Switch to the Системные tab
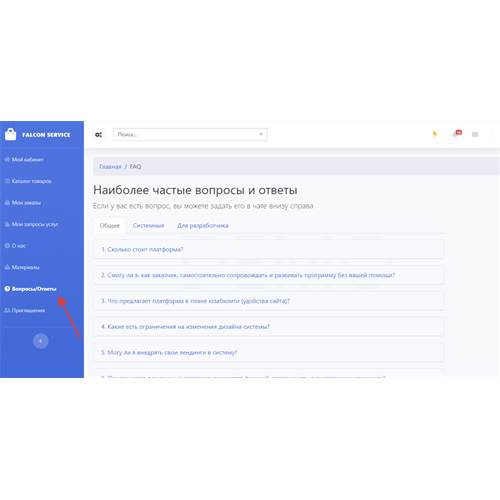 tap(148, 226)
